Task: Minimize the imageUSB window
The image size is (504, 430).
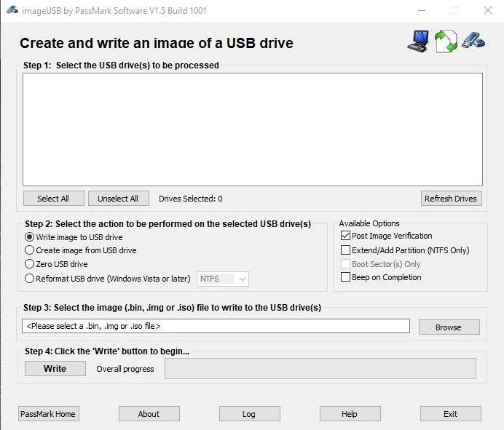Action: tap(422, 11)
